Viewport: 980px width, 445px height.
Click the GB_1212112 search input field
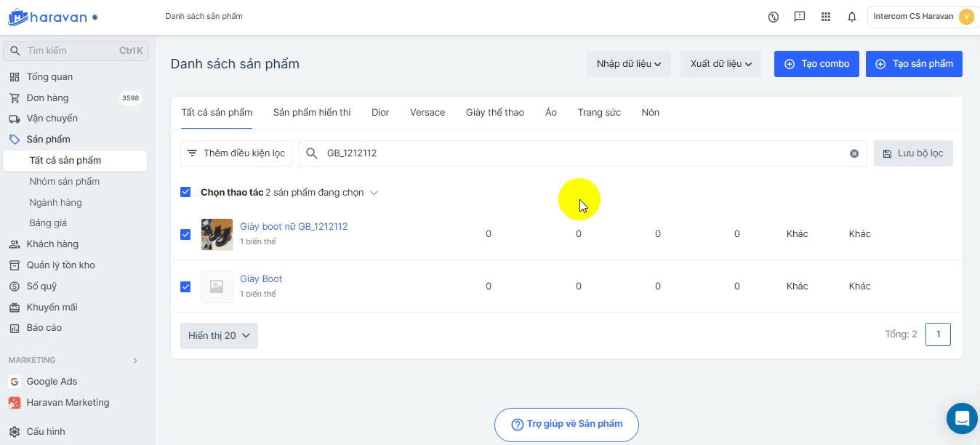(x=582, y=153)
